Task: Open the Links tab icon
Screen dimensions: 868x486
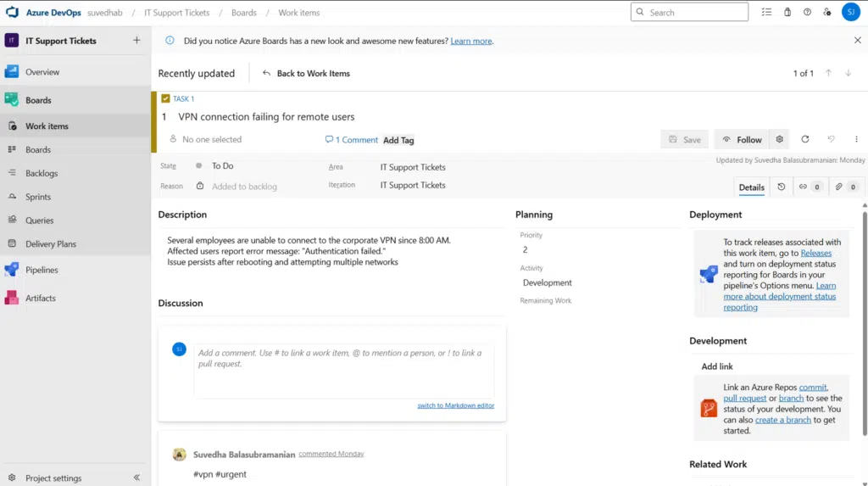Action: (810, 187)
